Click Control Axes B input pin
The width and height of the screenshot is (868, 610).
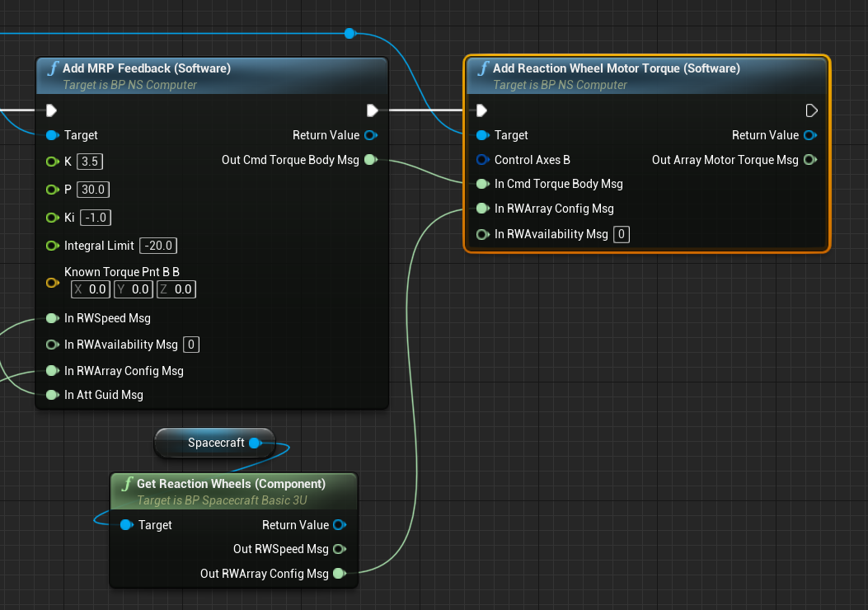click(483, 160)
